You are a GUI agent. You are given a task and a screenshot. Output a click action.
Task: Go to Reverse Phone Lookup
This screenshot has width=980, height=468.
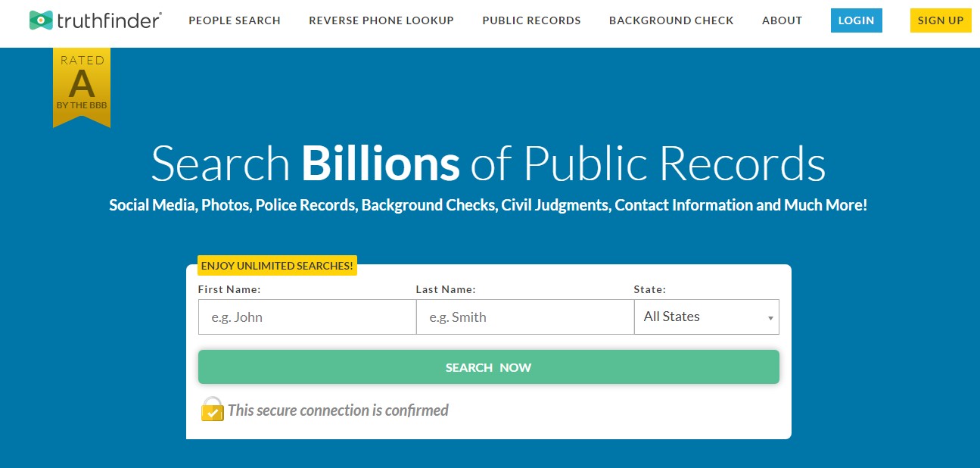click(x=381, y=20)
